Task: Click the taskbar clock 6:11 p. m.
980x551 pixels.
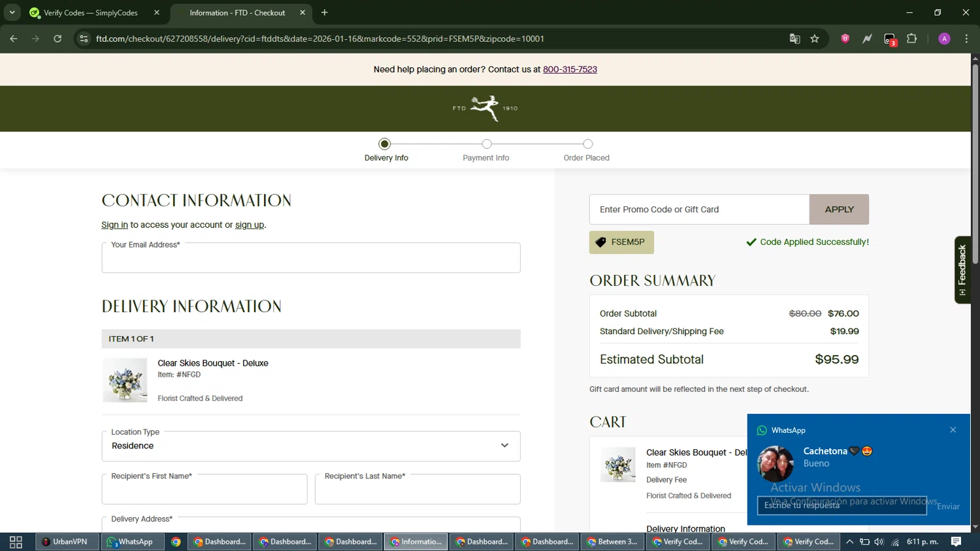Action: 923,542
